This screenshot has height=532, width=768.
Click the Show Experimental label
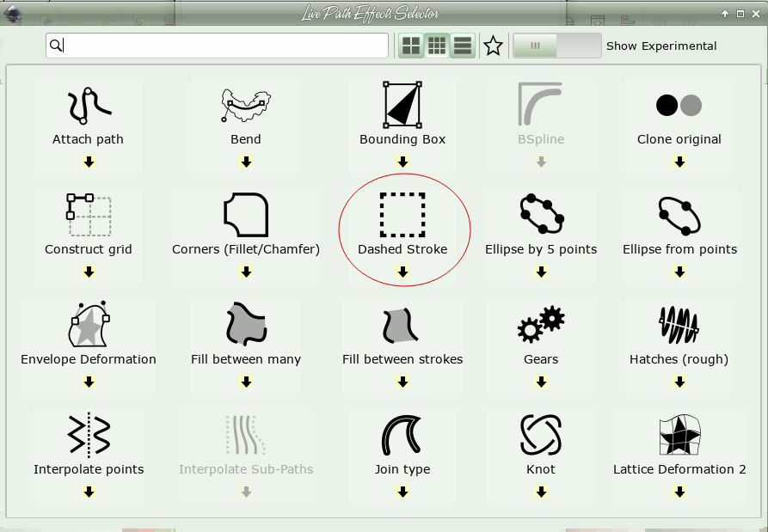[661, 46]
